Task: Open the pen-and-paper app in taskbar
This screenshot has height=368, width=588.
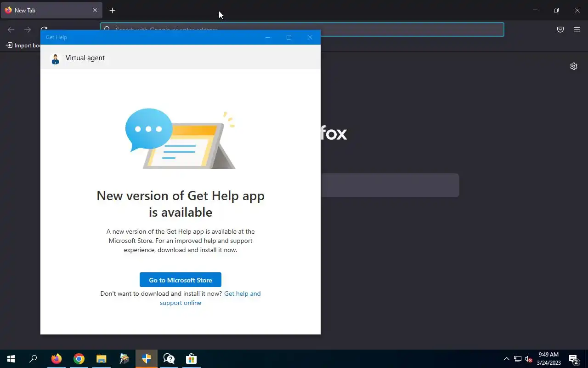Action: coord(124,359)
